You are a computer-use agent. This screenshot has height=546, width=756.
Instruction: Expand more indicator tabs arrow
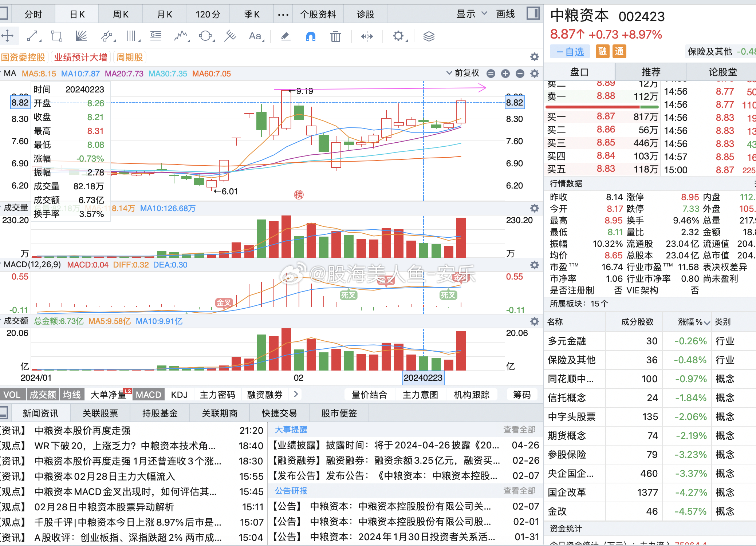(x=296, y=394)
